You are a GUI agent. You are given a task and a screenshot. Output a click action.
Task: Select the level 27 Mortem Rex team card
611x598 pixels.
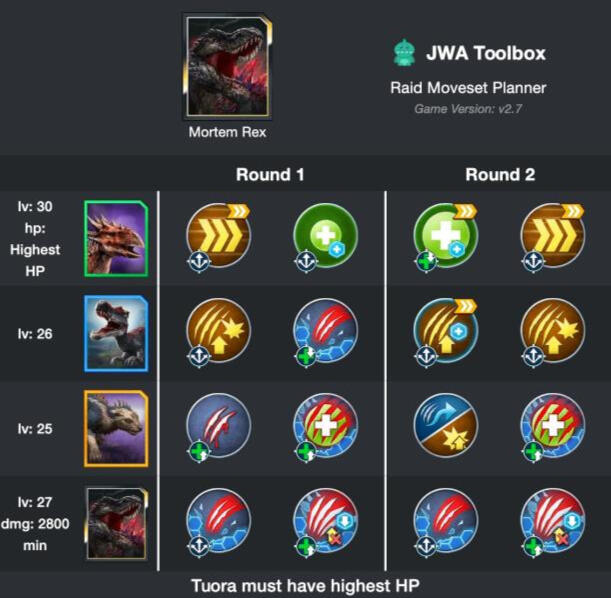(x=116, y=524)
